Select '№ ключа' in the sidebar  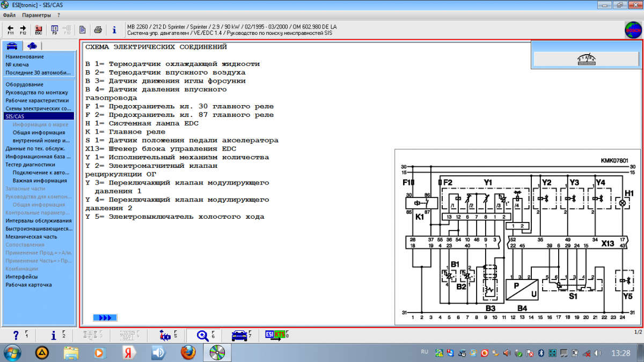click(17, 64)
